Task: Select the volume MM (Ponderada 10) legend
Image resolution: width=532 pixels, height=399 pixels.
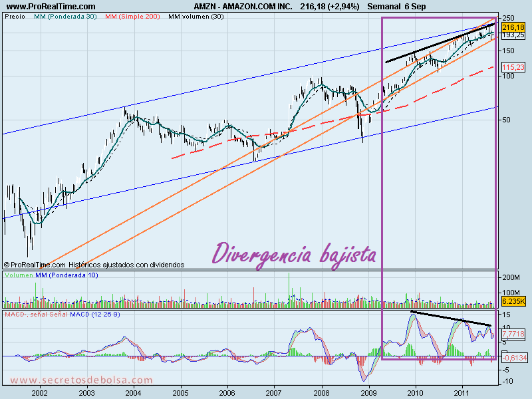Action: click(66, 275)
